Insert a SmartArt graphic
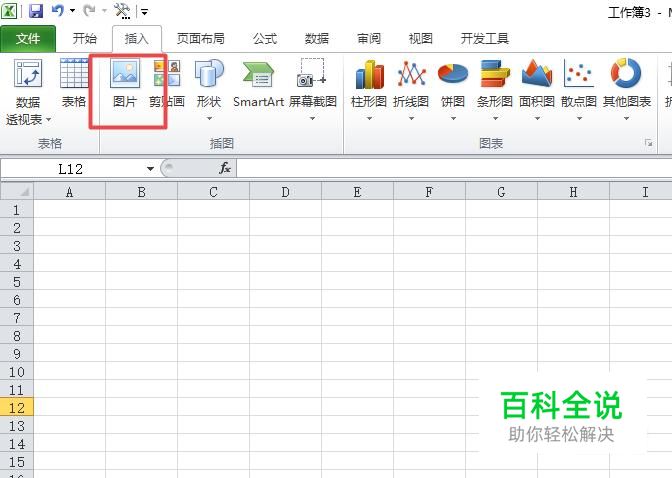Viewport: 672px width, 478px height. (258, 83)
